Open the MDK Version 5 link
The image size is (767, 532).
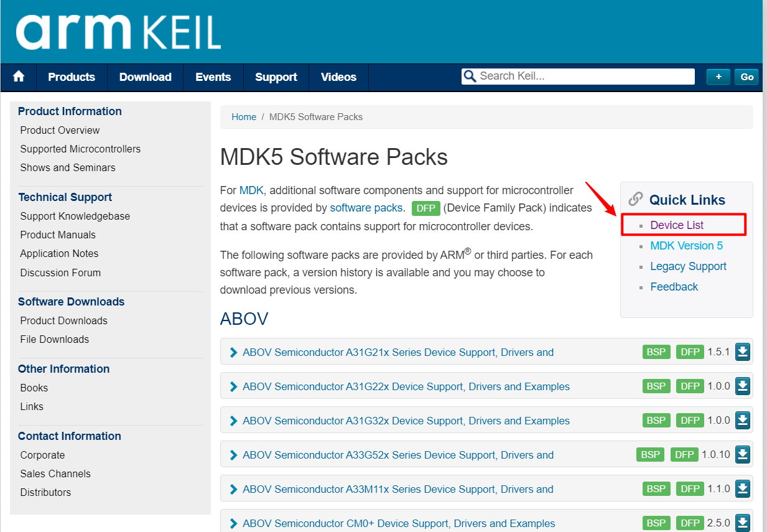pyautogui.click(x=687, y=245)
